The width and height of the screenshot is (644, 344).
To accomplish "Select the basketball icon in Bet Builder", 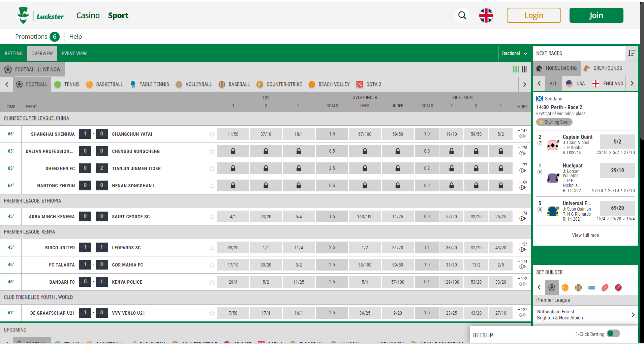I will coord(565,288).
